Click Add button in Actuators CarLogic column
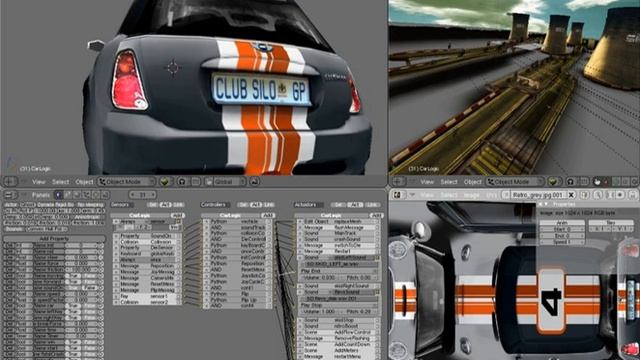The width and height of the screenshot is (640, 360). point(376,215)
